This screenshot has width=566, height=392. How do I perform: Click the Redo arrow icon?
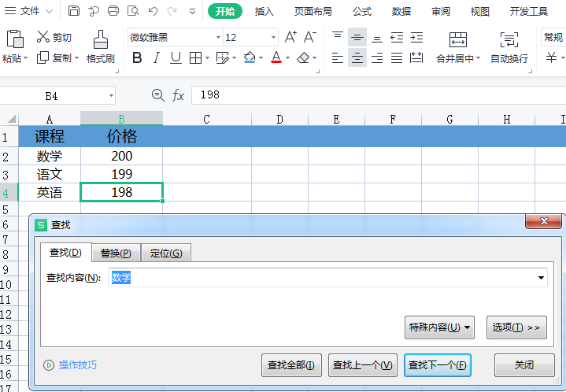click(x=172, y=11)
